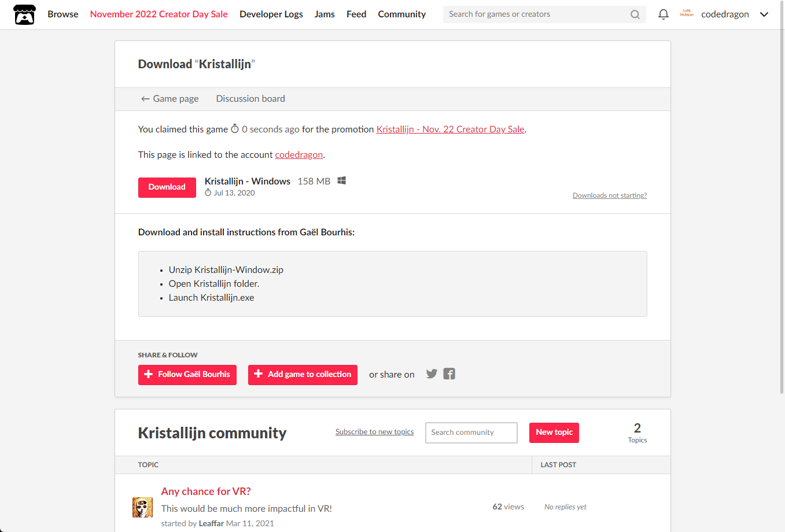Click Downloads not starting? link
785x532 pixels.
(x=610, y=195)
